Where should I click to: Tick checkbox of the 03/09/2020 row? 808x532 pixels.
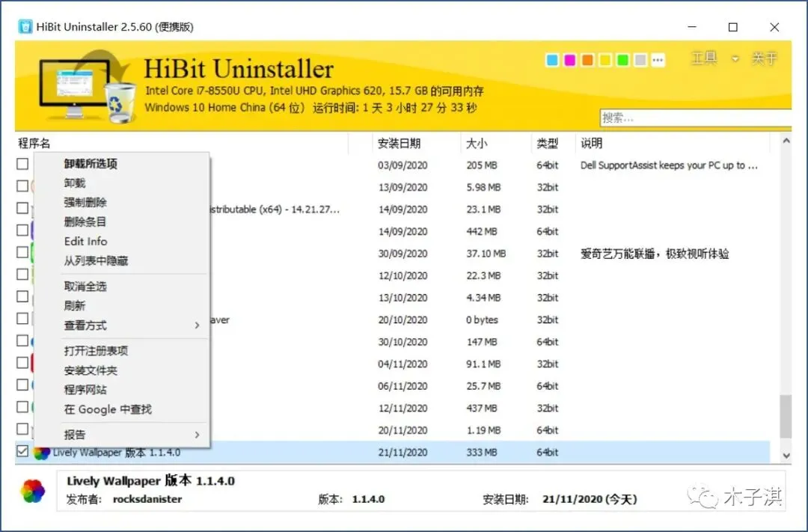click(22, 164)
